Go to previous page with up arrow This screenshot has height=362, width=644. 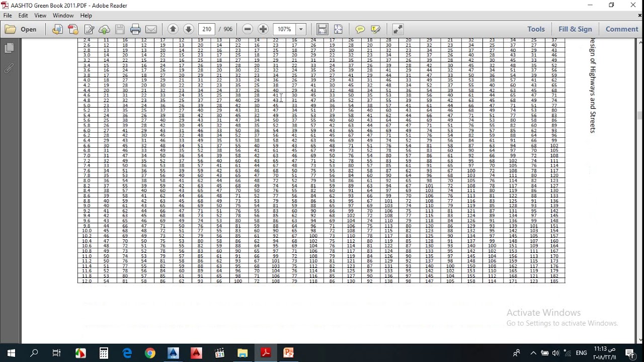(x=173, y=29)
